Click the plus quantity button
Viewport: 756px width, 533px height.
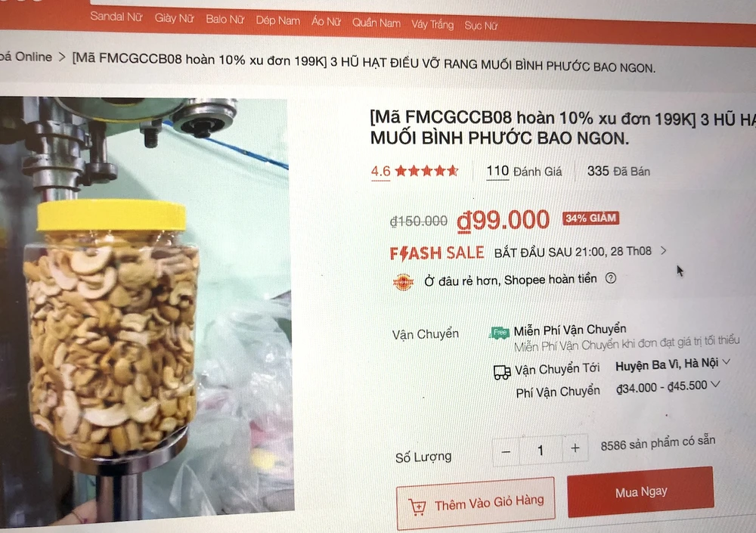(575, 448)
